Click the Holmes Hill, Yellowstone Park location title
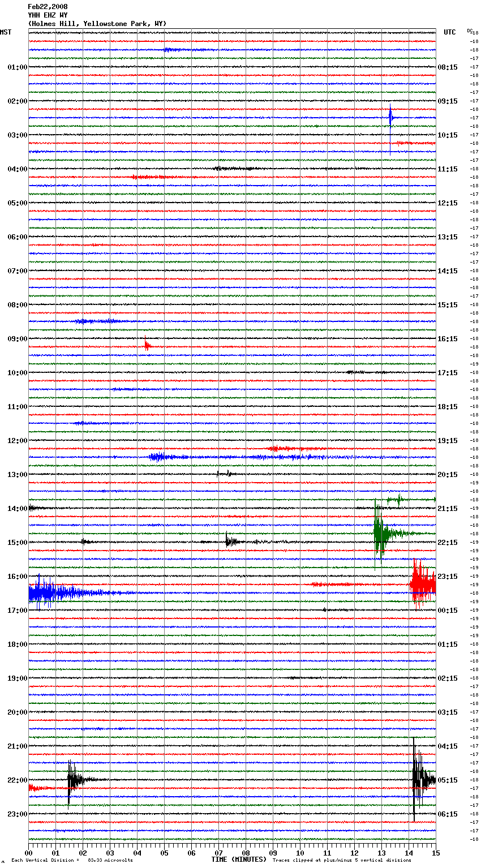 coord(97,24)
